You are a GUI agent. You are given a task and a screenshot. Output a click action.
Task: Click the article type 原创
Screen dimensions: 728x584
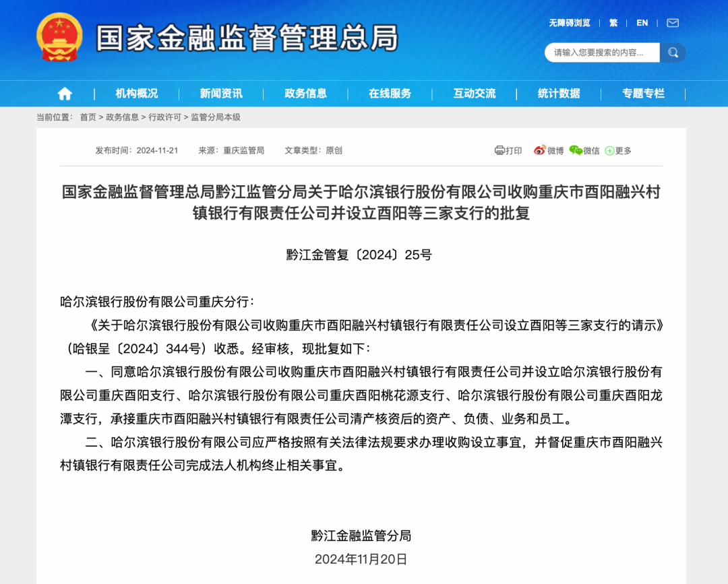point(334,150)
